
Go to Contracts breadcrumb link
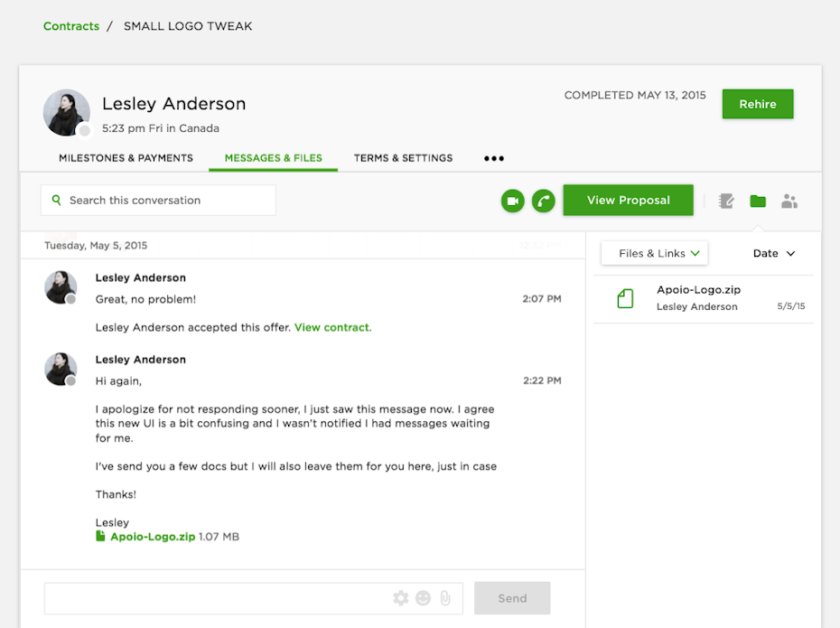pyautogui.click(x=71, y=26)
